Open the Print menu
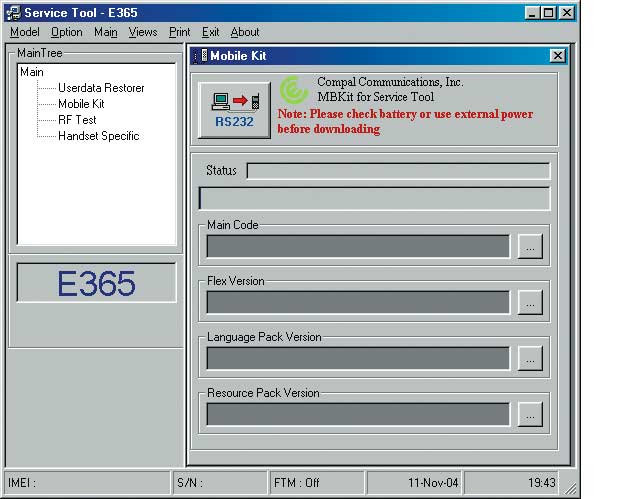641x499 pixels. point(179,32)
